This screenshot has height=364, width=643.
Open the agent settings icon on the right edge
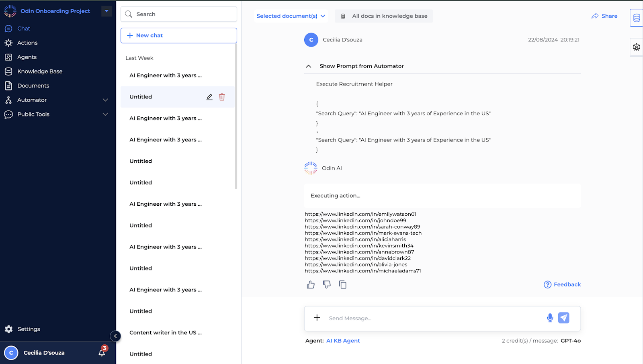tap(636, 47)
